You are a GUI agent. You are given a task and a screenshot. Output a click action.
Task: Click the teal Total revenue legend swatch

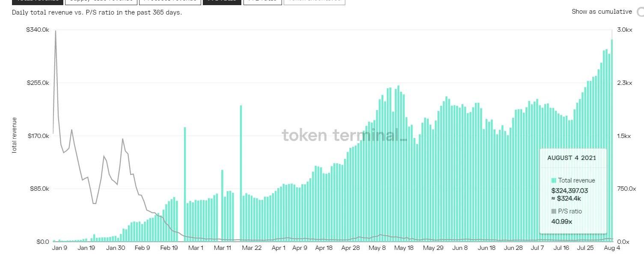pos(554,180)
